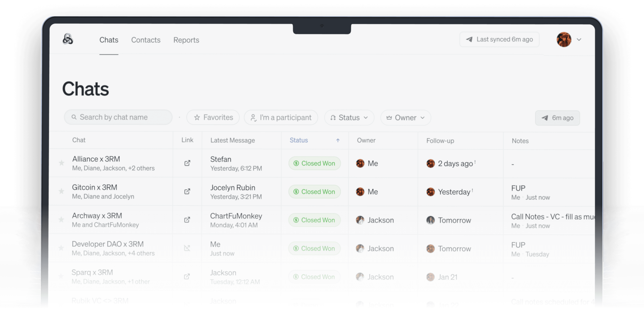This screenshot has height=326, width=644.
Task: Click the user profile avatar
Action: tap(564, 39)
